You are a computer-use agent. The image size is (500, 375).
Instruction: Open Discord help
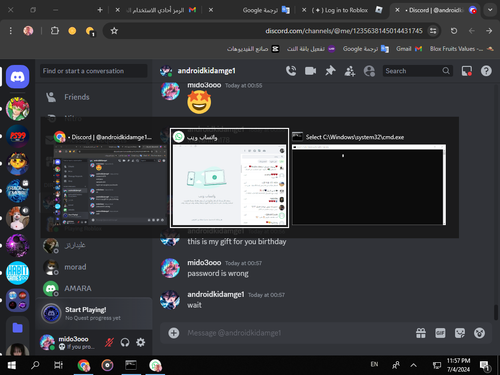486,71
